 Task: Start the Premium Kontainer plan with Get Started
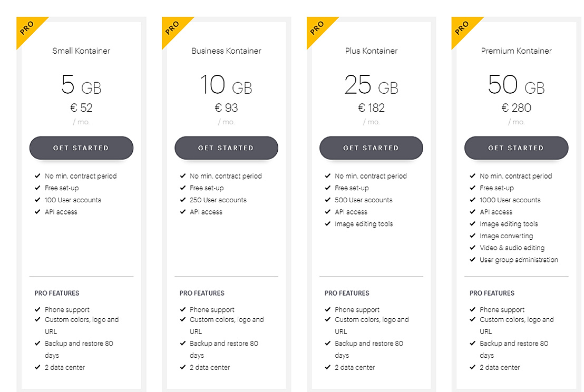[x=516, y=148]
